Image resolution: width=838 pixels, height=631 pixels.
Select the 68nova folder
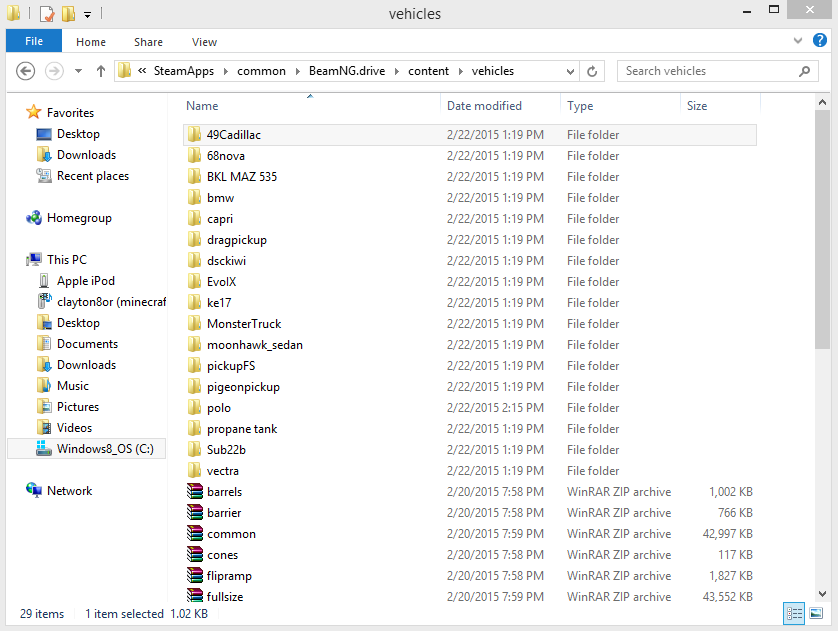(x=226, y=155)
